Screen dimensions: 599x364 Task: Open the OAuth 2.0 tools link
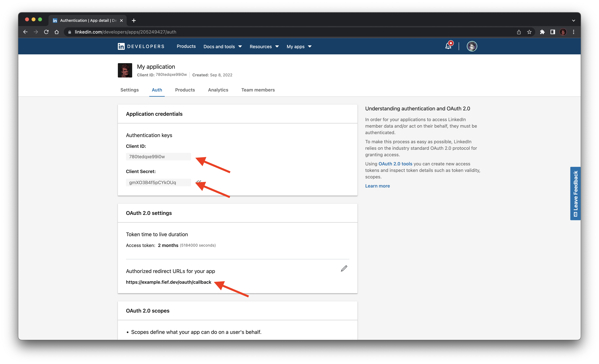tap(395, 164)
